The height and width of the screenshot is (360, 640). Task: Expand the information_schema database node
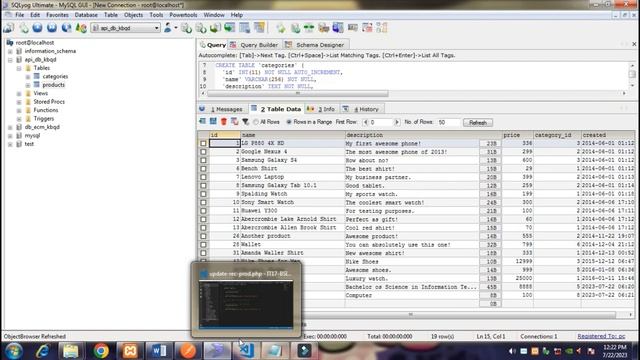10,51
